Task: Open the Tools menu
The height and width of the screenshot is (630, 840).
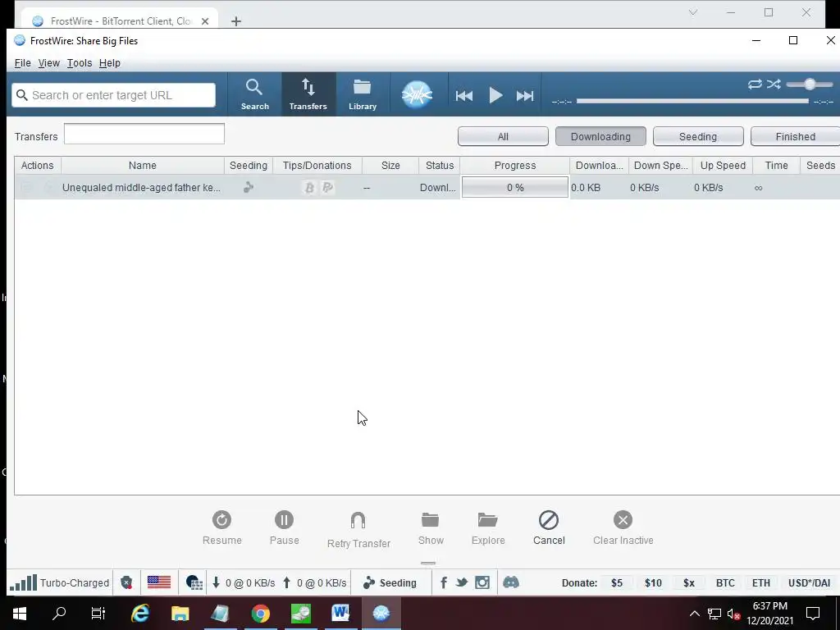Action: click(x=80, y=62)
